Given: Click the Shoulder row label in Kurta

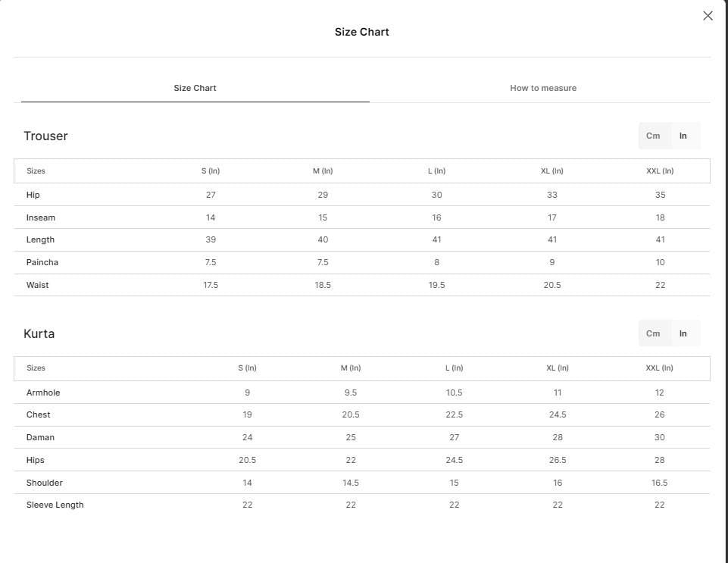Looking at the screenshot, I should (44, 483).
